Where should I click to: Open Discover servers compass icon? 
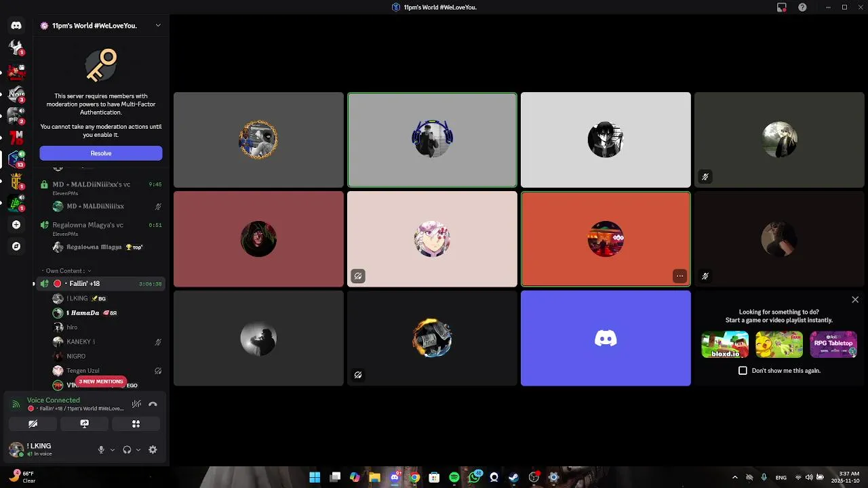pos(16,246)
